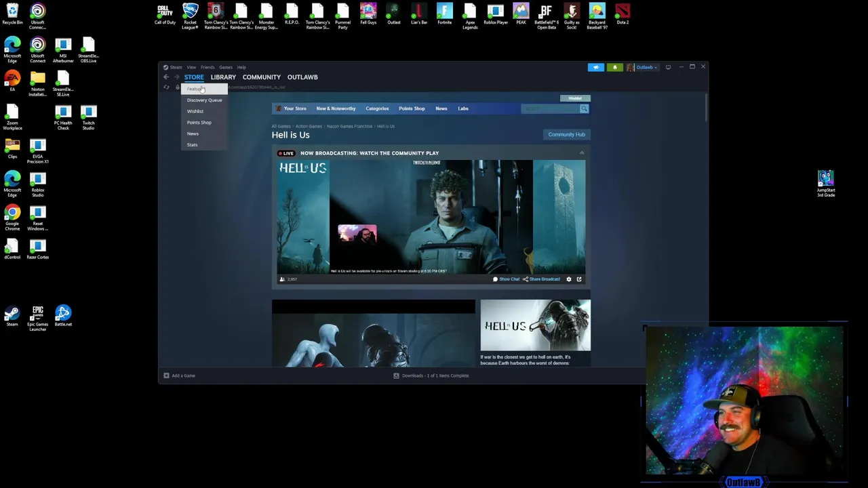This screenshot has height=488, width=868.
Task: Open Liar's Bar desktop shortcut
Action: [419, 15]
